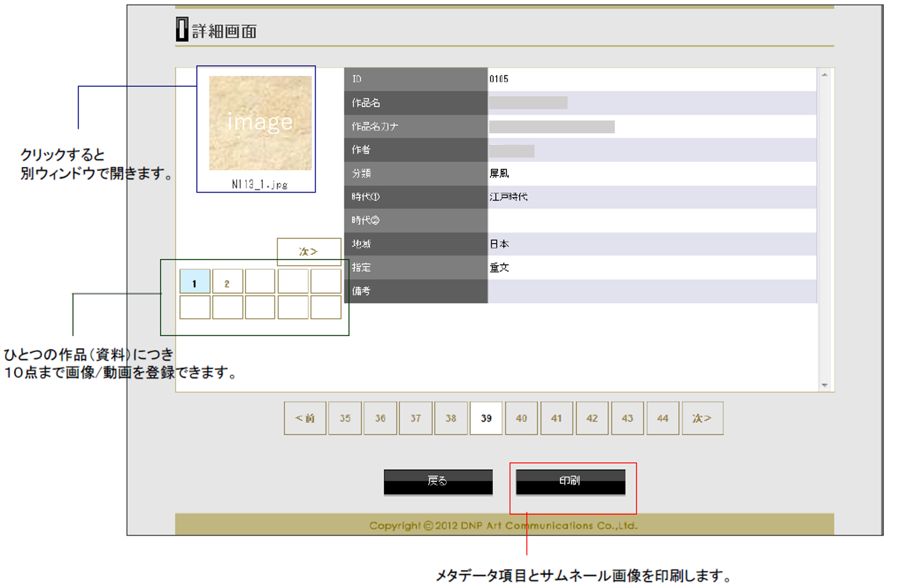The height and width of the screenshot is (588, 905).
Task: Go to page 41
Action: (557, 418)
